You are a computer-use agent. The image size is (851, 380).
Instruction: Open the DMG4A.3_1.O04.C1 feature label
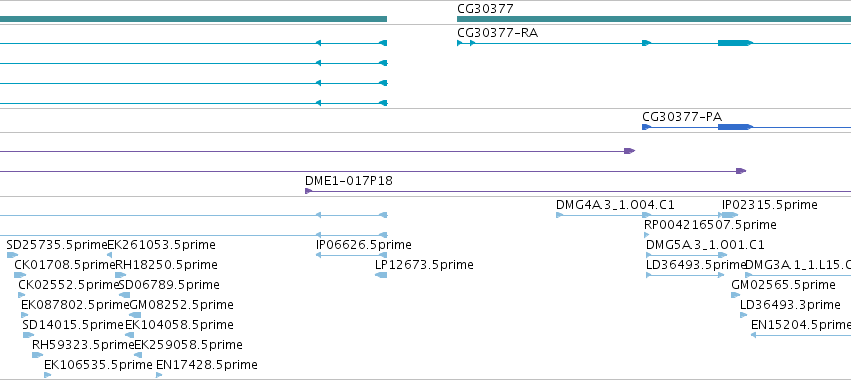615,205
